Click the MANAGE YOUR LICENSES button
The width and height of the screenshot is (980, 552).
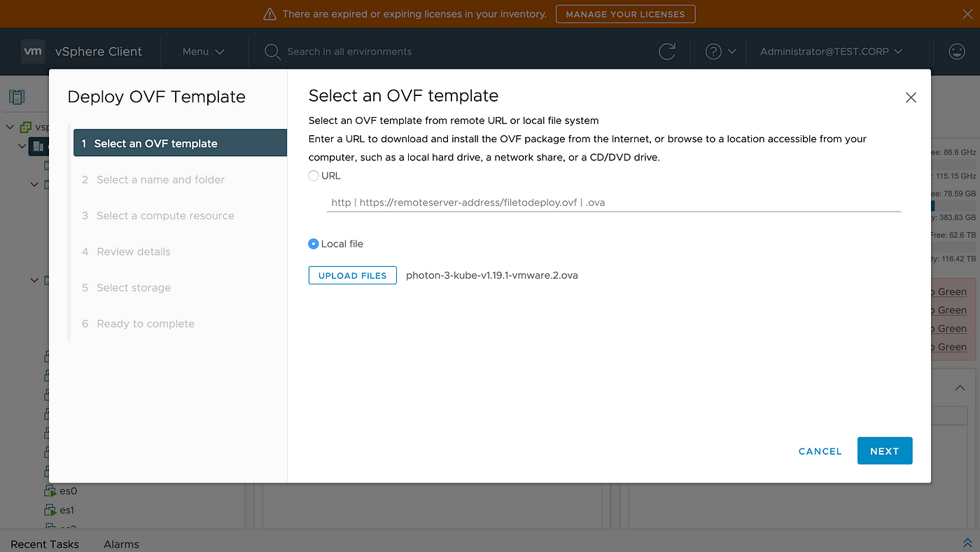625,14
